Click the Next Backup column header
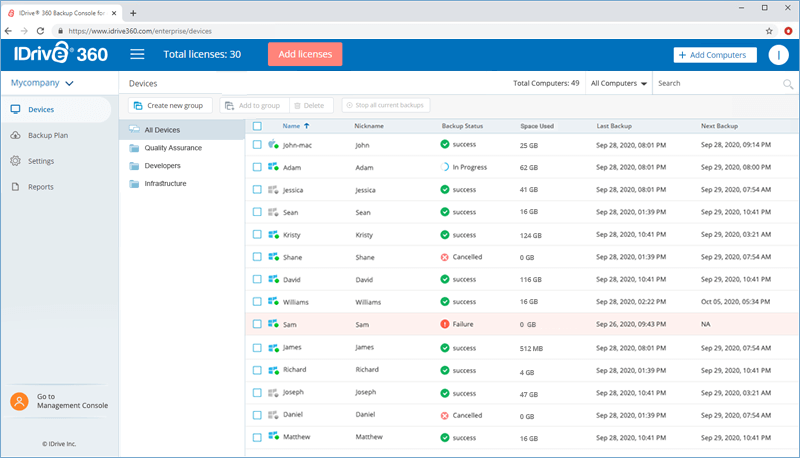The width and height of the screenshot is (800, 458). click(x=719, y=126)
